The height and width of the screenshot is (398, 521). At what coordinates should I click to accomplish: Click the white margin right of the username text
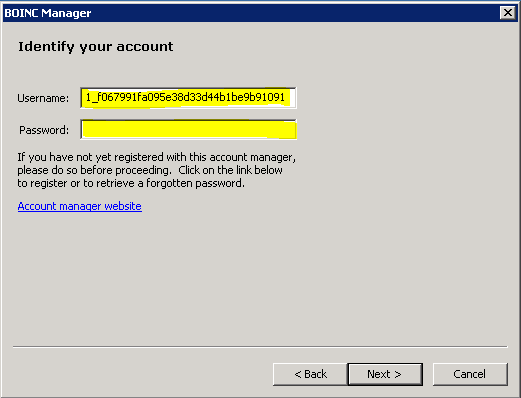(292, 98)
